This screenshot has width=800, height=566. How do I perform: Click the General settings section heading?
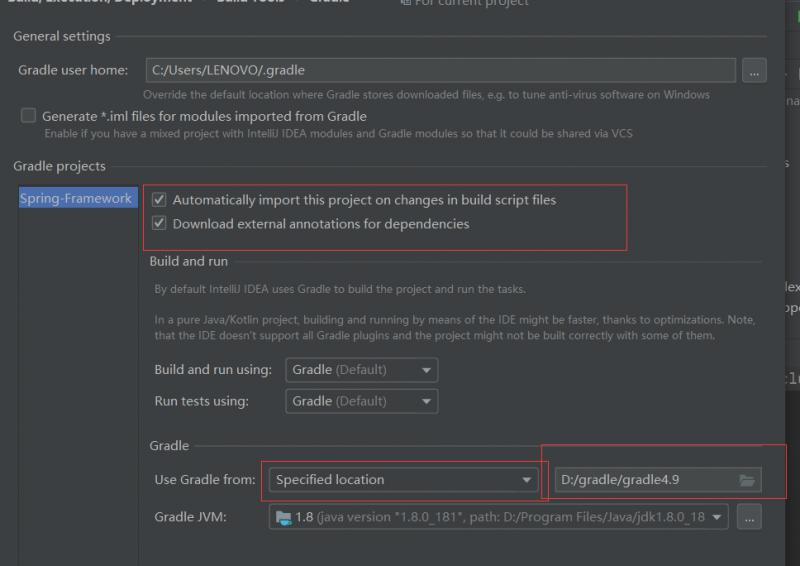pyautogui.click(x=62, y=37)
